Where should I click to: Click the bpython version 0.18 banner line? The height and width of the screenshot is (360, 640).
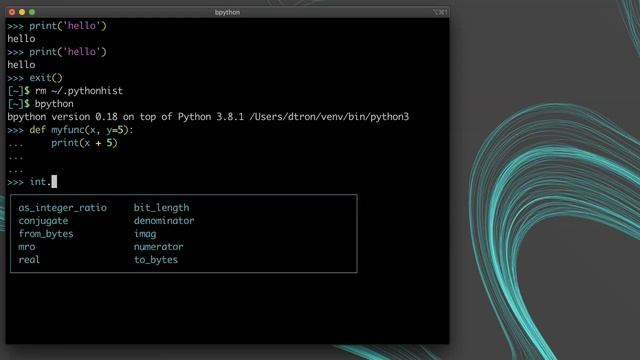click(x=208, y=117)
